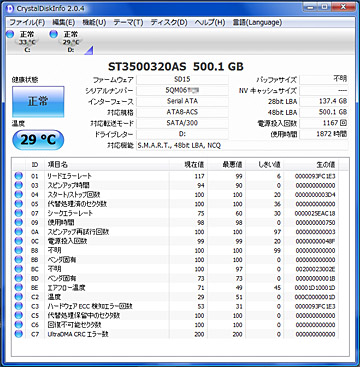360x367 pixels.
Task: Open the ディスク(D) menu
Action: pos(169,22)
